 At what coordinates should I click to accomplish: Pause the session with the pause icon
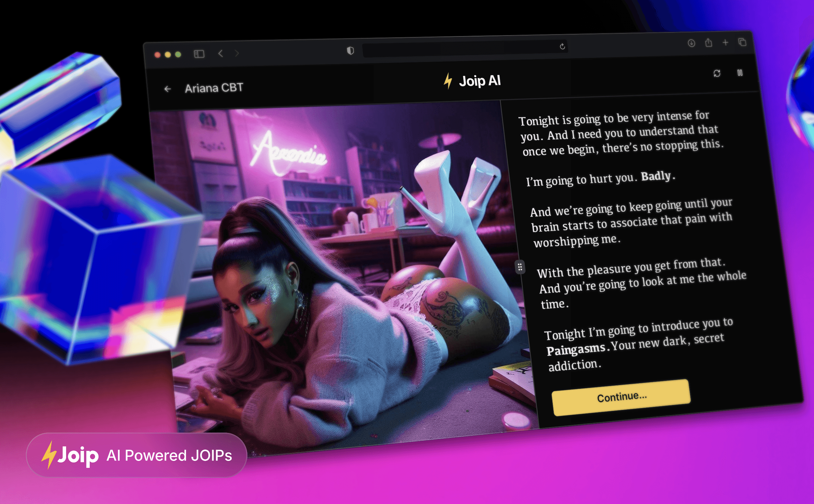[x=740, y=73]
